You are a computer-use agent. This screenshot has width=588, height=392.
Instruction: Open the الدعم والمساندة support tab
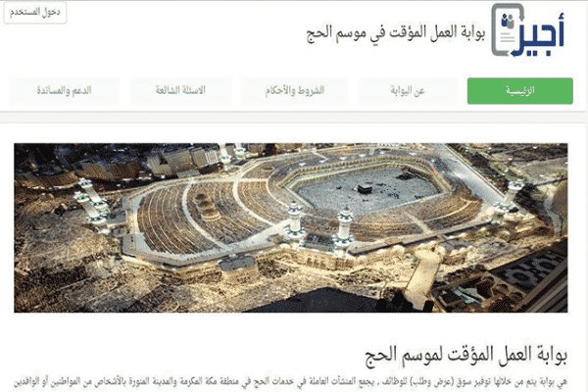64,91
